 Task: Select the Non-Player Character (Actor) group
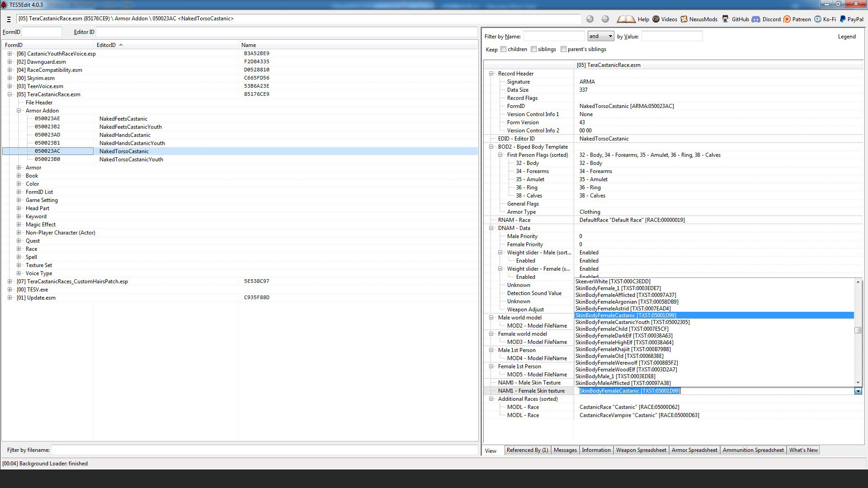click(x=60, y=233)
